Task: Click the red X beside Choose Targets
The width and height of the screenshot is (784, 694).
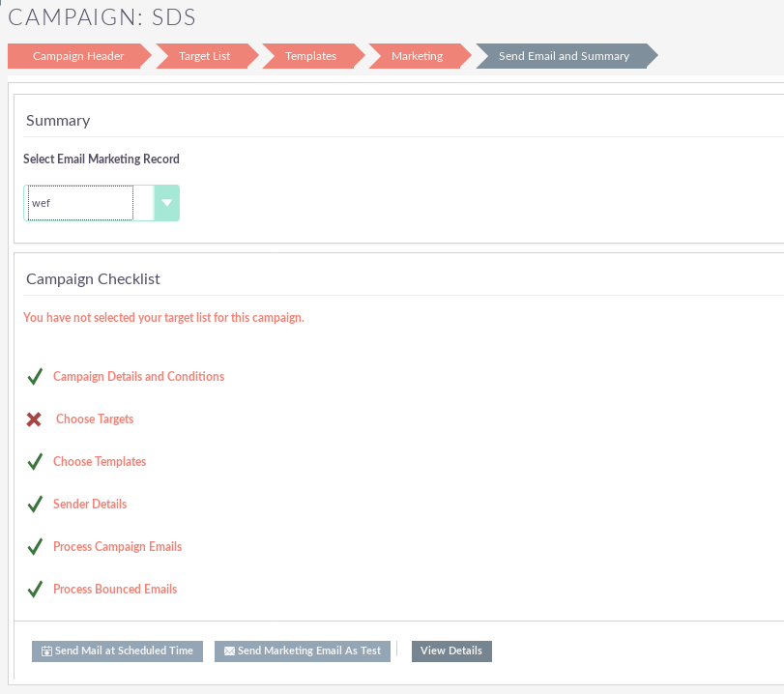Action: [x=35, y=419]
